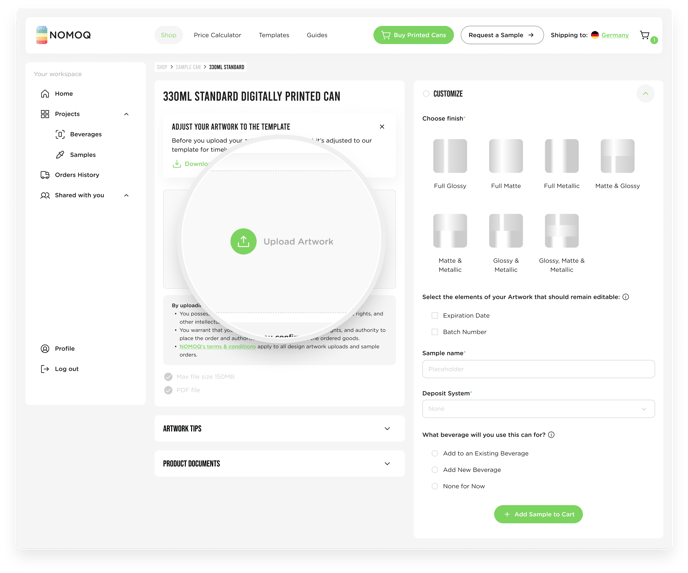Check the Expiration Date checkbox

pos(434,315)
